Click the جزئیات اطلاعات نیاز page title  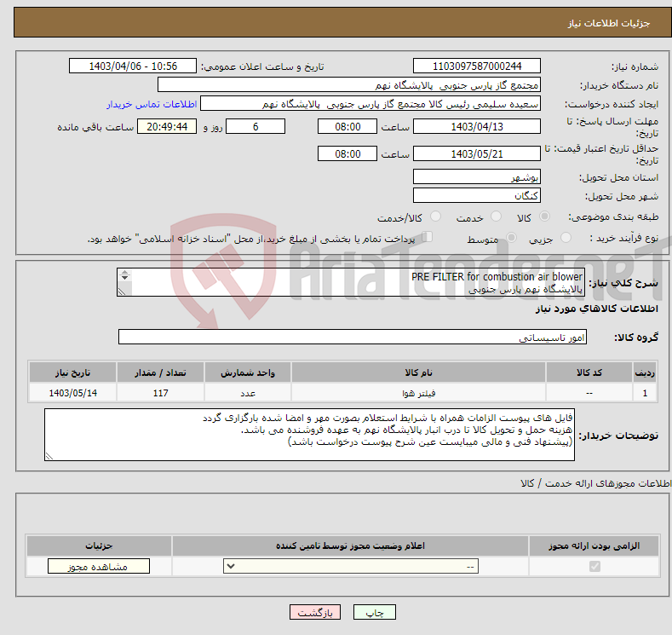pos(609,23)
